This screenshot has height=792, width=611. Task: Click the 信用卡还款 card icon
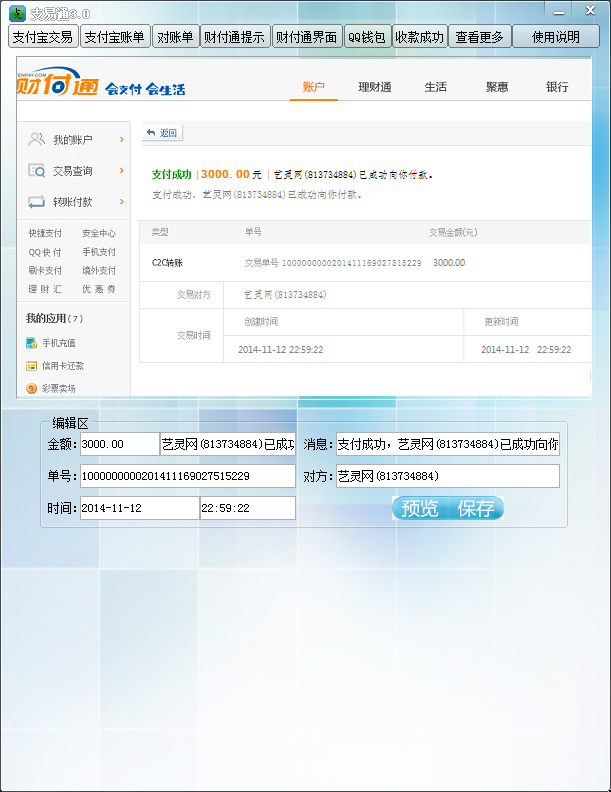coord(32,366)
